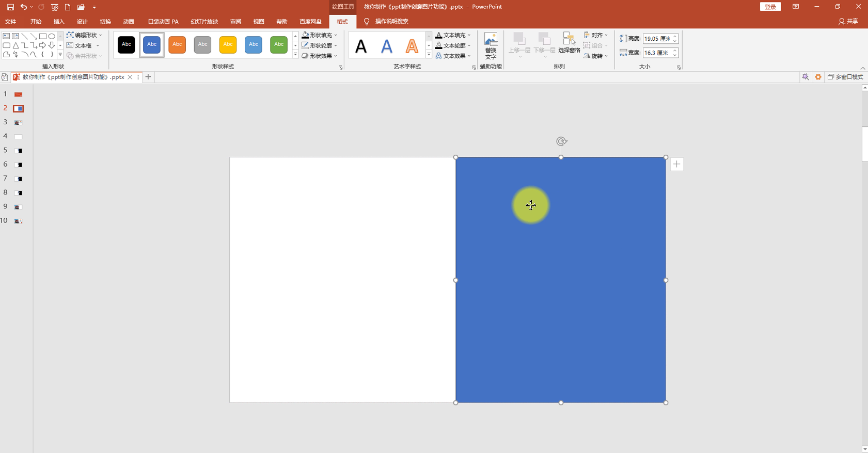868x453 pixels.
Task: Expand the WordArt styles gallery more arrow
Action: tap(429, 55)
